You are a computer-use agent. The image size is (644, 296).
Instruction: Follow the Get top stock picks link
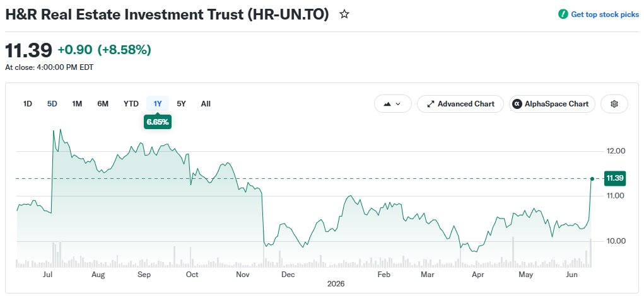(604, 14)
